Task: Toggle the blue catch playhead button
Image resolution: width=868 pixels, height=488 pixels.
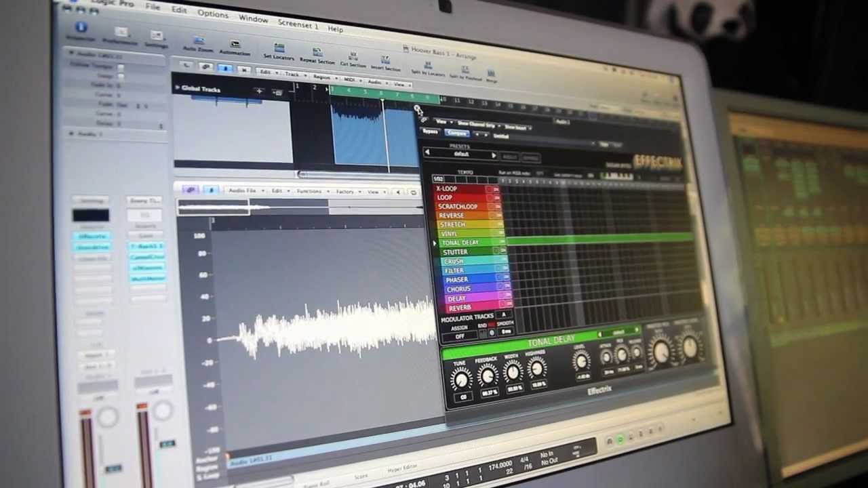Action: coord(224,68)
